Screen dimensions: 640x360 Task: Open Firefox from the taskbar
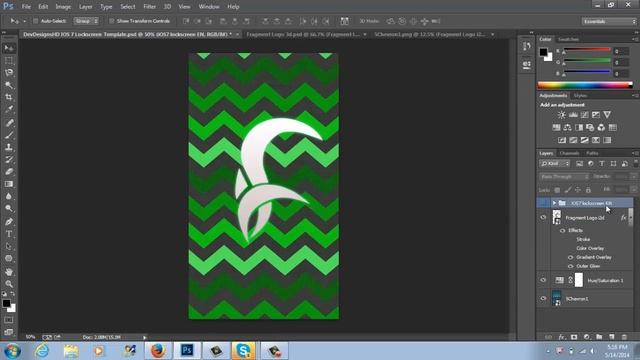pyautogui.click(x=158, y=351)
